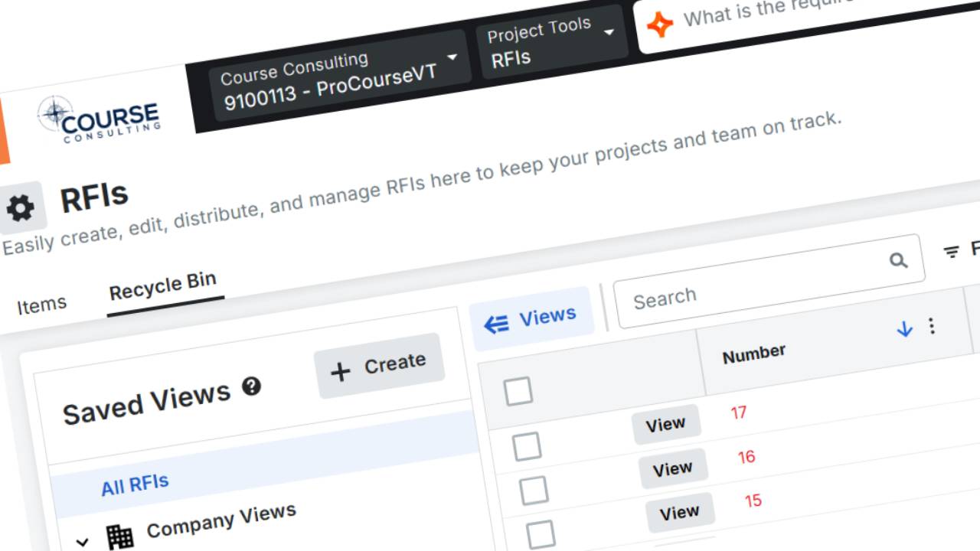Create a new saved view

coord(379,367)
